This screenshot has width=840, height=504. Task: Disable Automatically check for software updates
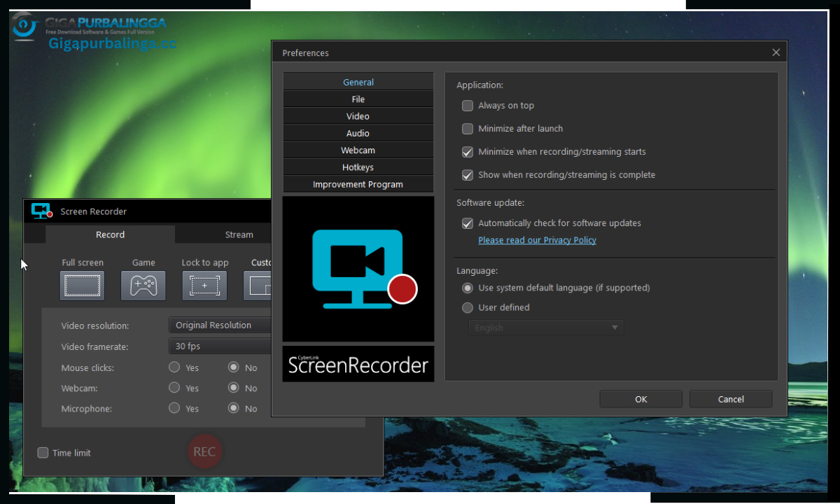[x=468, y=223]
